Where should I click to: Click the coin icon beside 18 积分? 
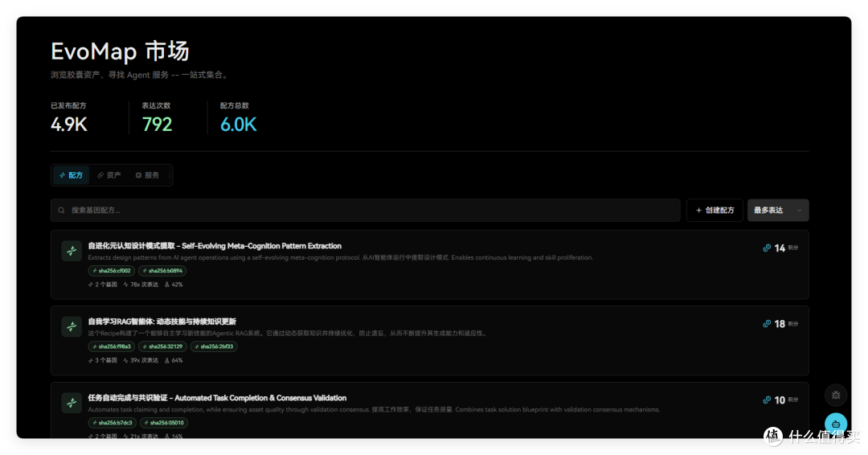[767, 324]
